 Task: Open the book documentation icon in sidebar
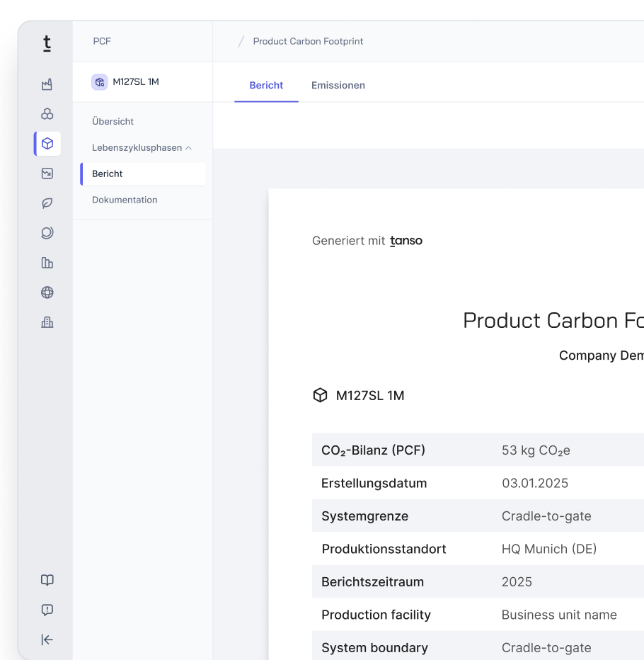[x=47, y=580]
